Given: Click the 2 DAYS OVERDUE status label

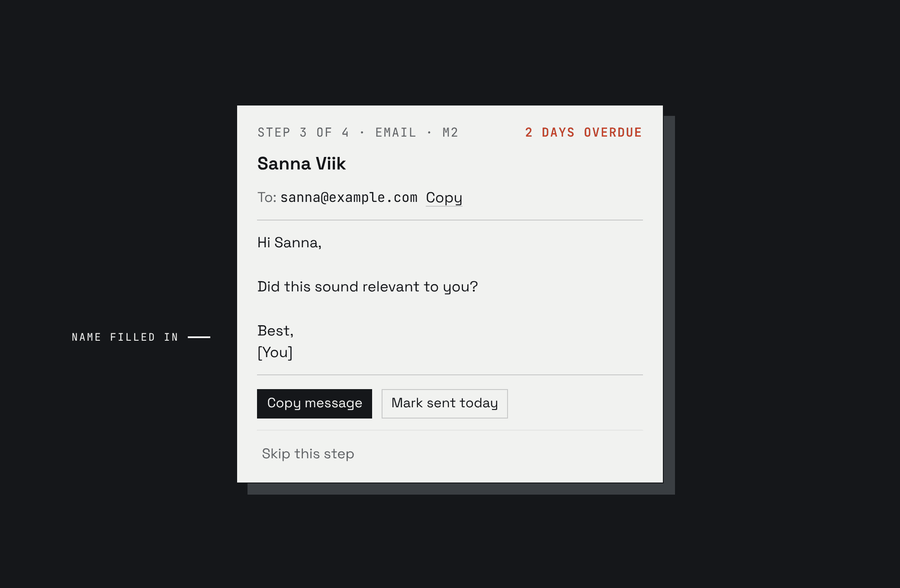Looking at the screenshot, I should [x=584, y=132].
